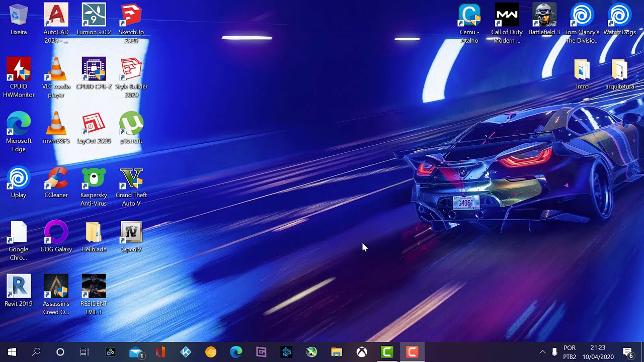Select the CPUID CPU-Z desktop icon

coord(94,74)
